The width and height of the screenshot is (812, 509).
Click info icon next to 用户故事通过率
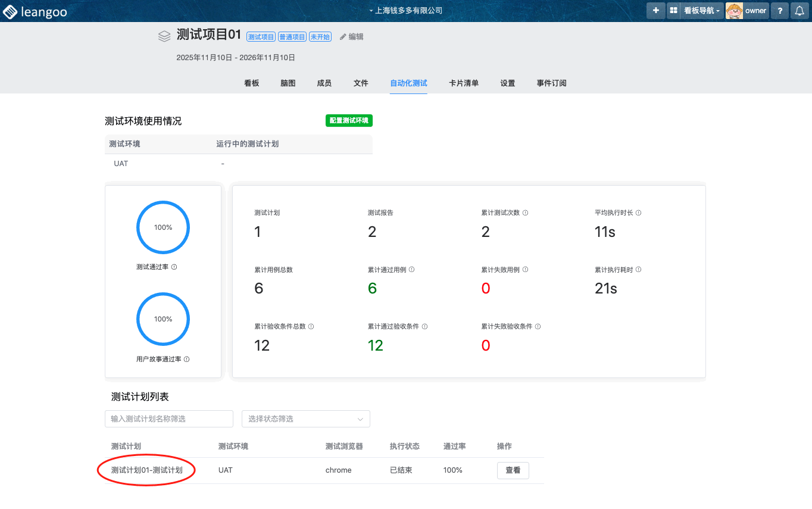click(186, 360)
